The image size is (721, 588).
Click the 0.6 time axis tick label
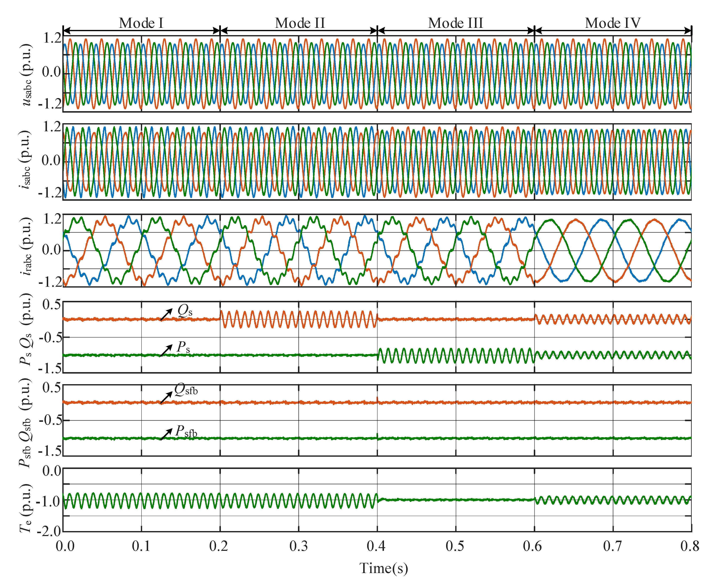(x=532, y=546)
